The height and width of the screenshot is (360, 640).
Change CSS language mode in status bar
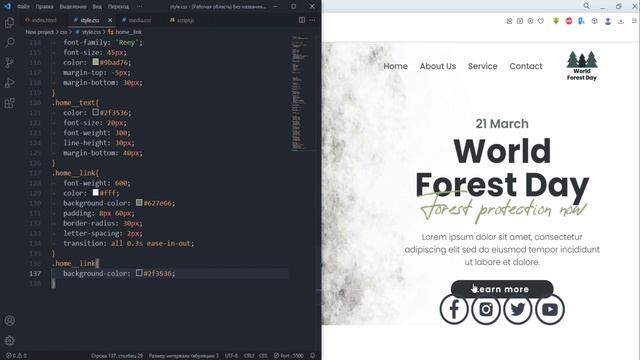pyautogui.click(x=263, y=356)
